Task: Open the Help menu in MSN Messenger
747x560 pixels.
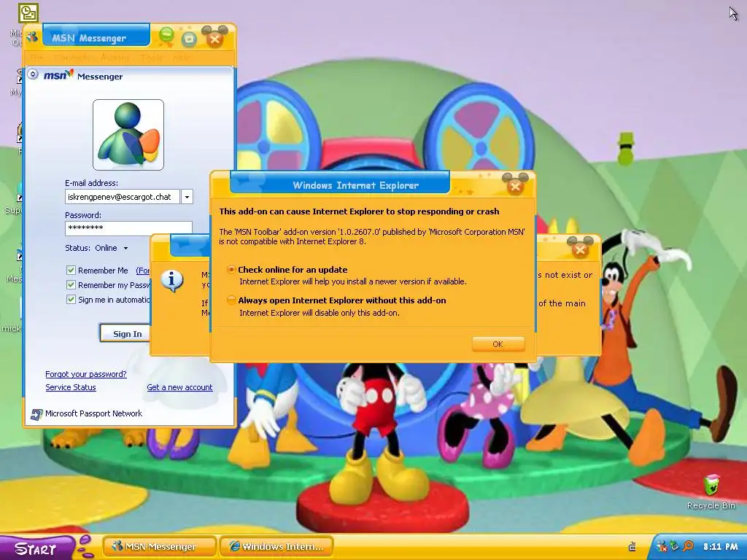Action: [x=181, y=58]
